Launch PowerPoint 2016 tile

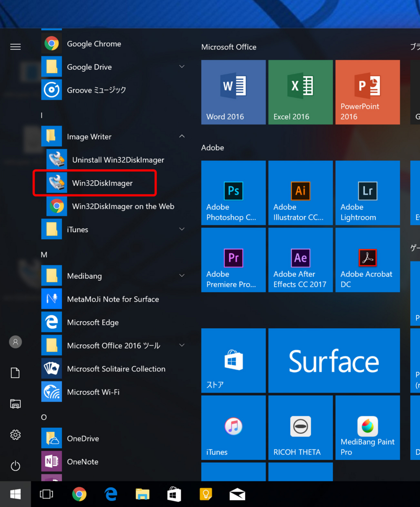coord(367,92)
